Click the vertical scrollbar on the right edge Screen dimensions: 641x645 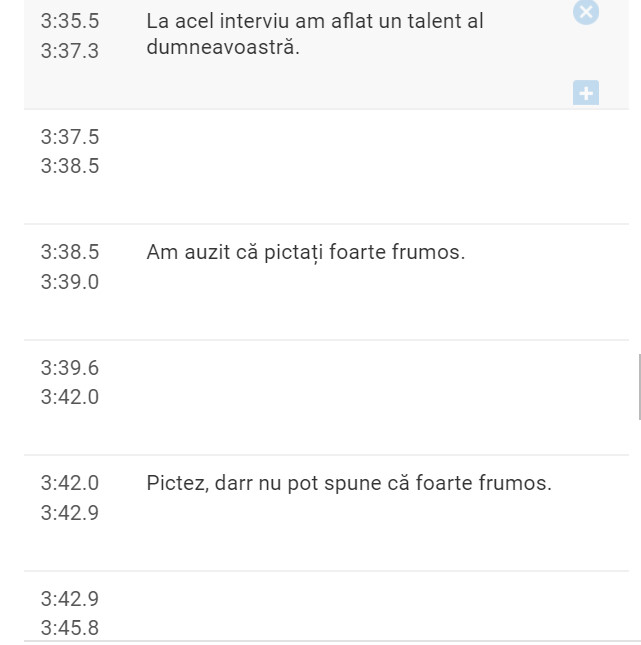(x=639, y=387)
